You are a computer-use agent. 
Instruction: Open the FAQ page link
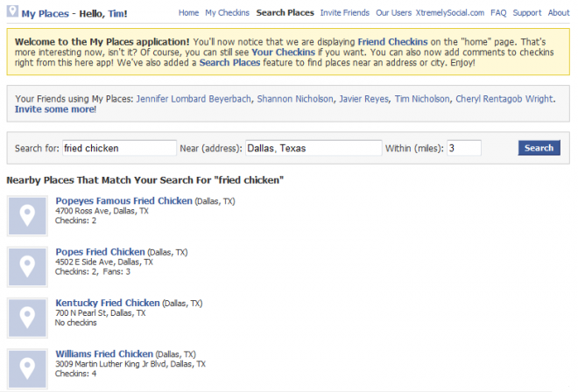point(498,13)
